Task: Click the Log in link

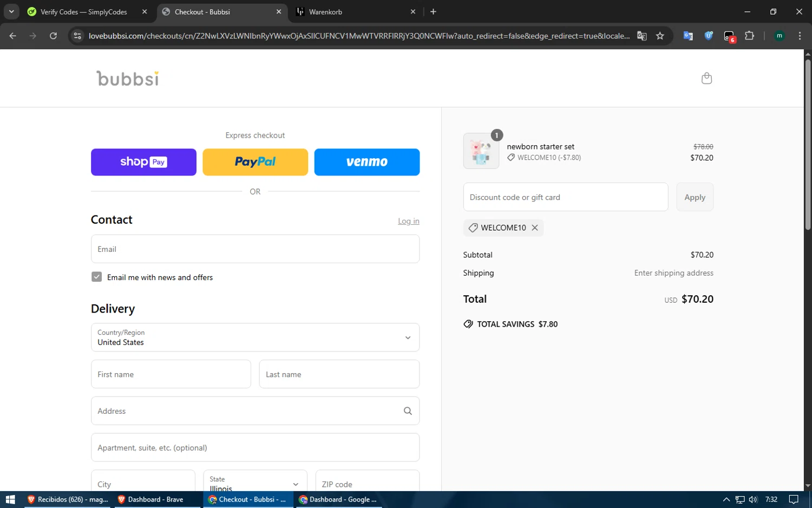Action: 409,221
